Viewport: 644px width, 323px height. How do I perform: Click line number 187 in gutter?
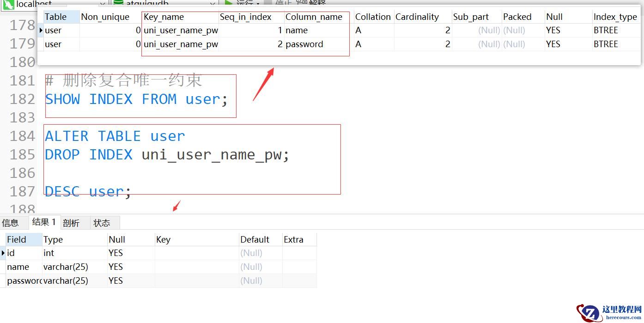[x=22, y=191]
